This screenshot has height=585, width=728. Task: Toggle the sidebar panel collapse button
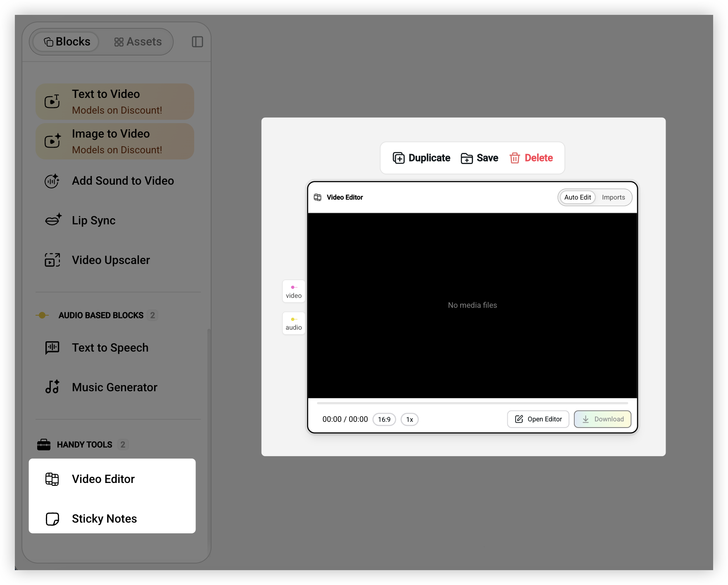197,41
